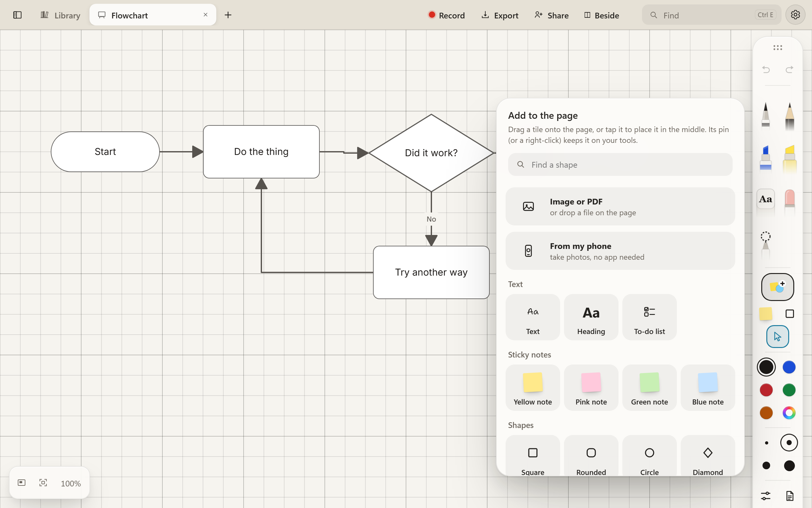The width and height of the screenshot is (812, 508).
Task: Select the pencil tool
Action: (789, 116)
